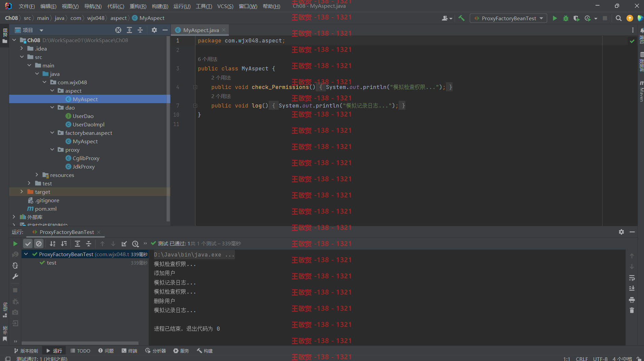Rerun tests in run panel

pyautogui.click(x=15, y=243)
